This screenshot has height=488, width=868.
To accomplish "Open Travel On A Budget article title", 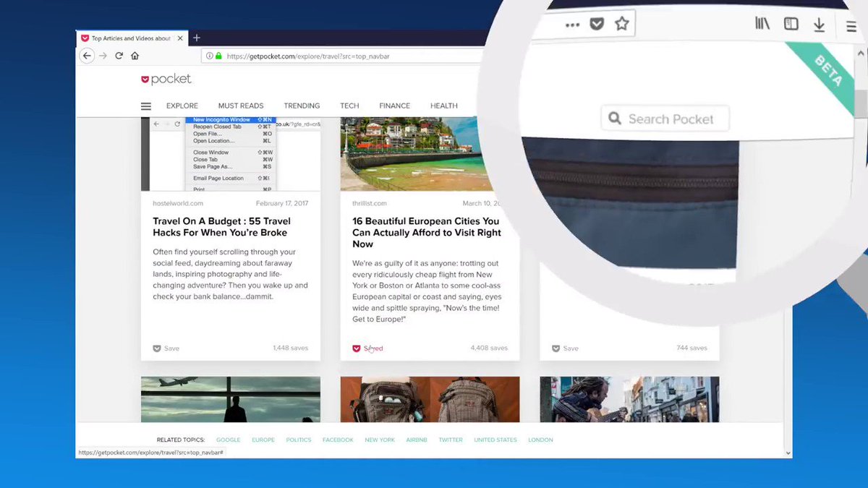I will pos(221,227).
